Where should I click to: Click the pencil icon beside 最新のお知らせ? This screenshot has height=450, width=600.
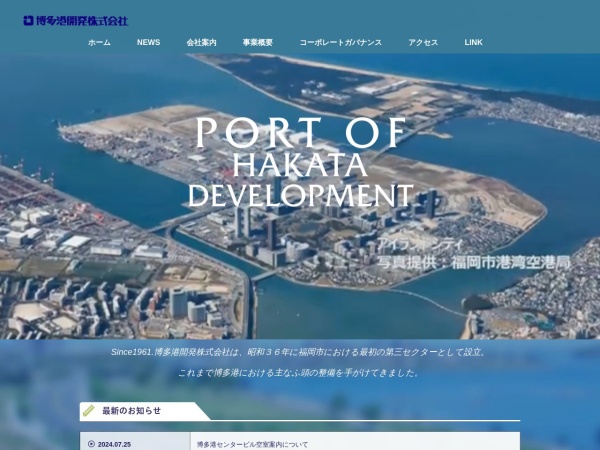(x=89, y=411)
